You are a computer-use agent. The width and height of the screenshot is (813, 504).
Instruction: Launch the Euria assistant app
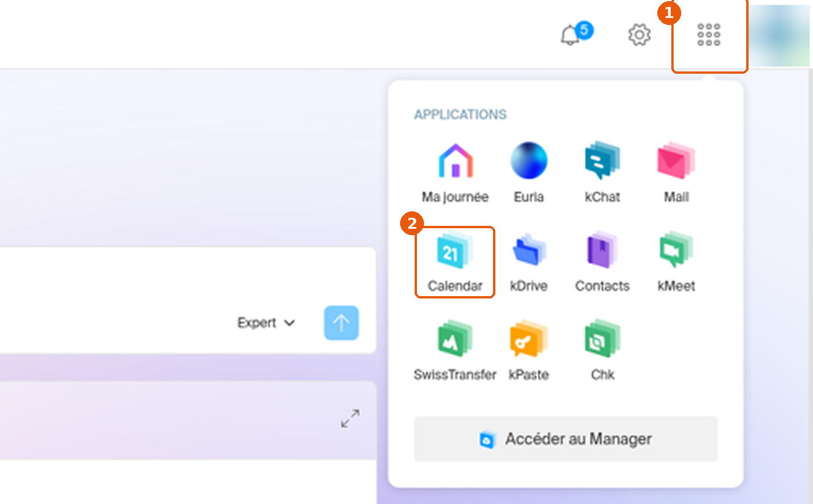pyautogui.click(x=528, y=172)
